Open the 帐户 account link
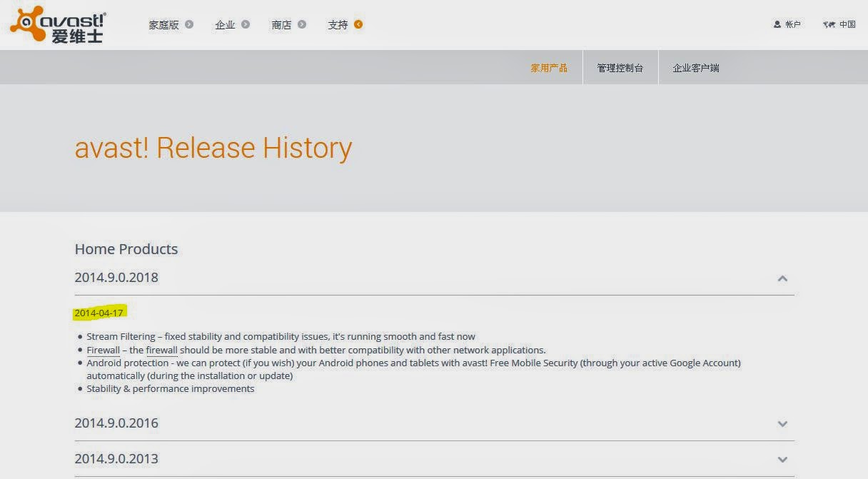This screenshot has height=479, width=868. [793, 24]
